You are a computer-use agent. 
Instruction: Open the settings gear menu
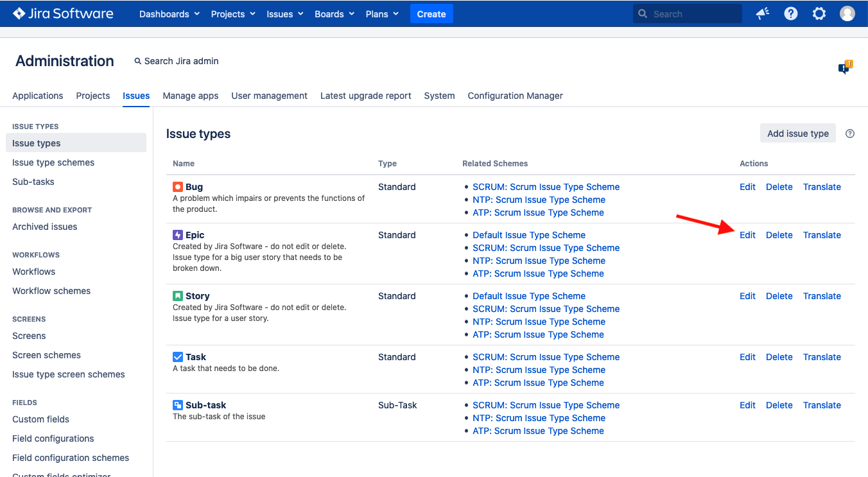[x=819, y=13]
